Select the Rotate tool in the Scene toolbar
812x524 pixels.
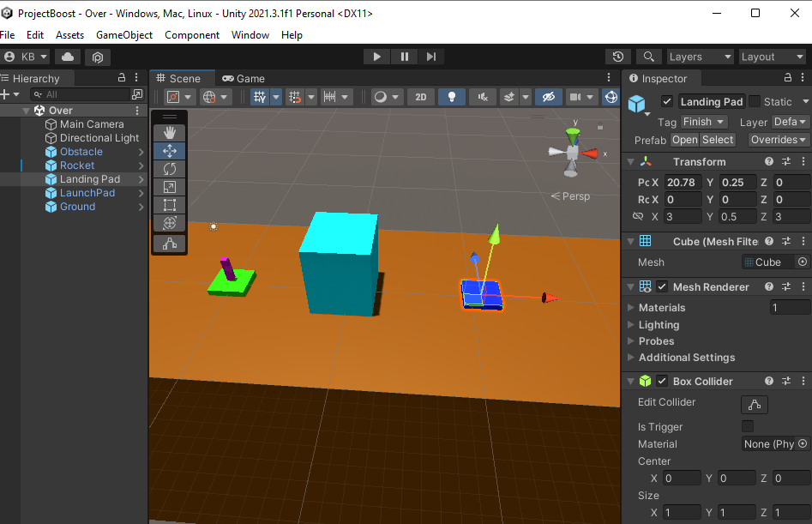169,169
